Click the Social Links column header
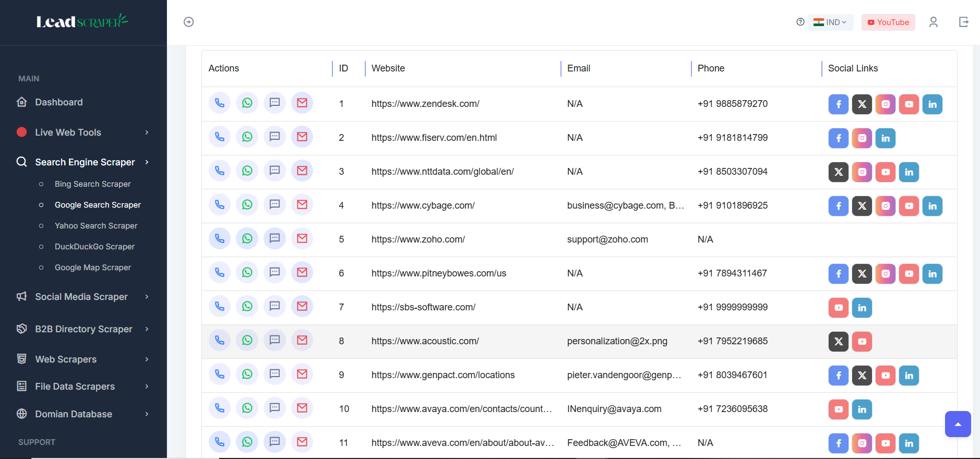980x459 pixels. 853,68
